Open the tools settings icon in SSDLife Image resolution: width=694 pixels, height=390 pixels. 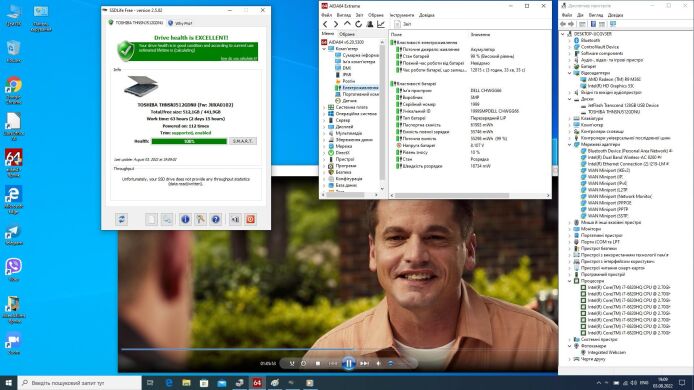(x=200, y=219)
